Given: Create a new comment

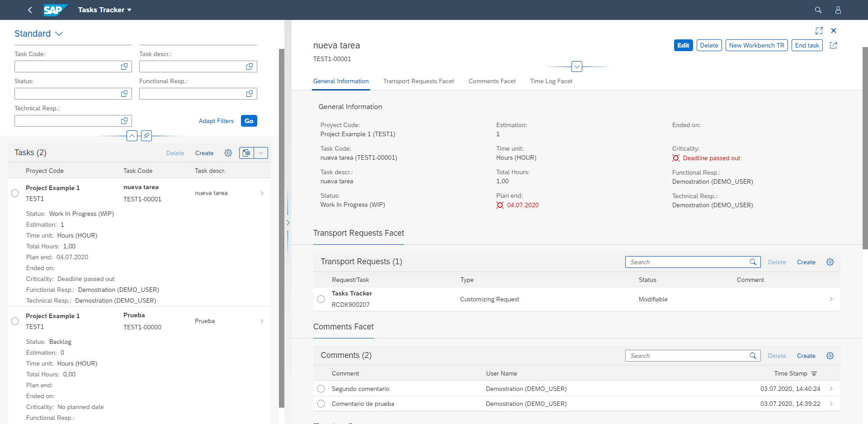Looking at the screenshot, I should (x=806, y=356).
